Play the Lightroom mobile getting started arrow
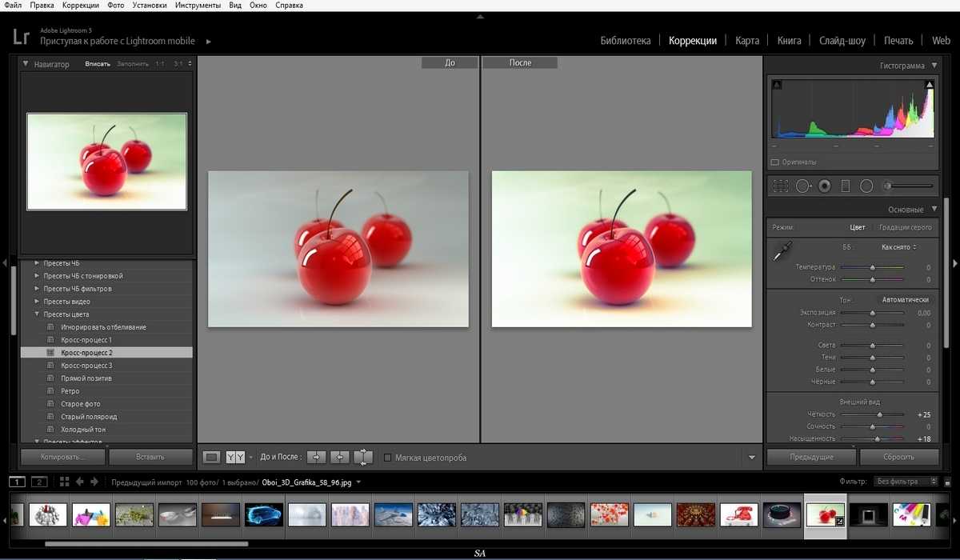960x560 pixels. tap(209, 41)
